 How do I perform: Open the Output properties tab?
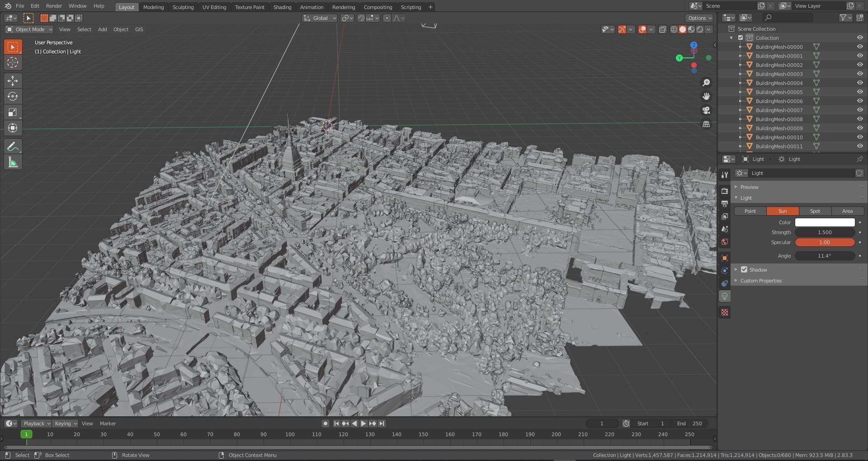(725, 203)
